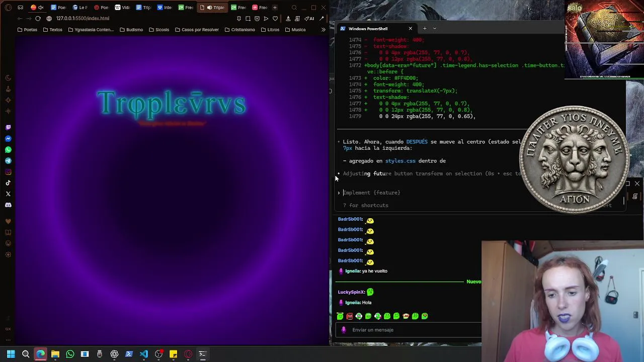Open Visual Studio Code from taskbar

144,354
